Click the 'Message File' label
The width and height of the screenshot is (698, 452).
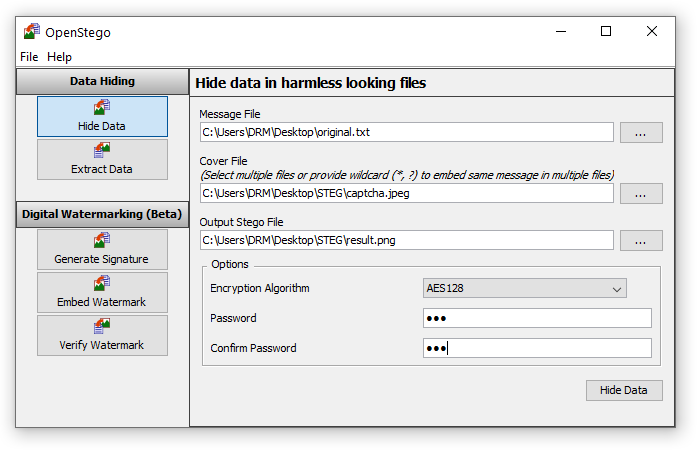[x=230, y=114]
